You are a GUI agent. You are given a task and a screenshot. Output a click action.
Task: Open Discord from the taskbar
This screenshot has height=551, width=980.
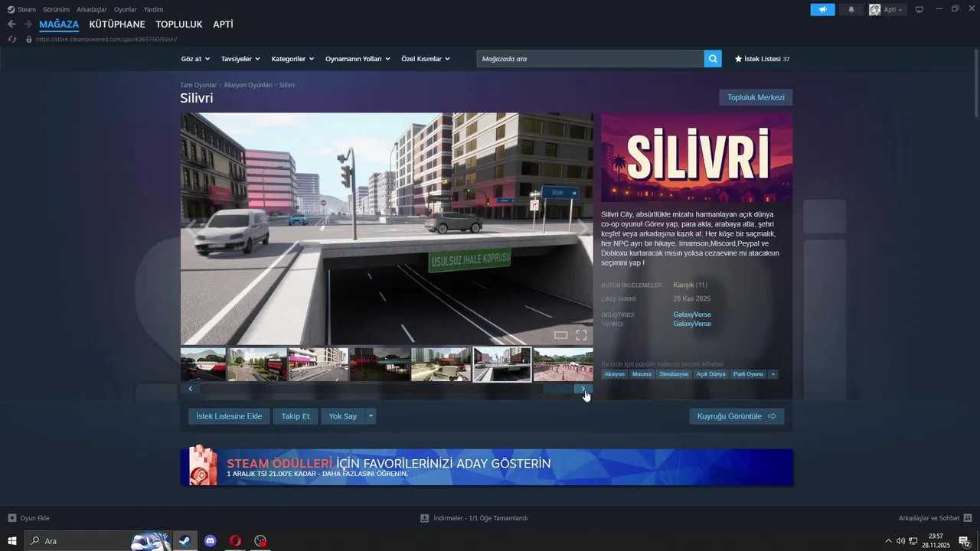point(211,541)
